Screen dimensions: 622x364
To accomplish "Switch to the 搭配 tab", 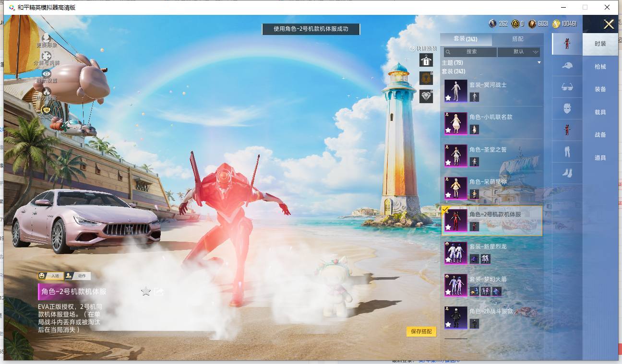I will pyautogui.click(x=518, y=39).
